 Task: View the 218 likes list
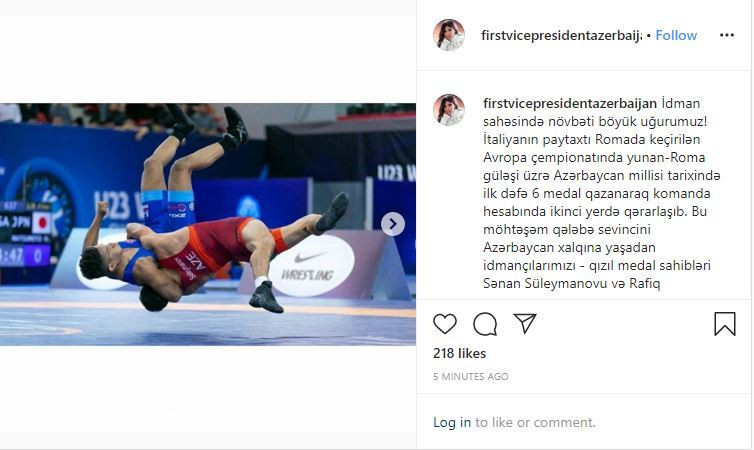(x=459, y=353)
